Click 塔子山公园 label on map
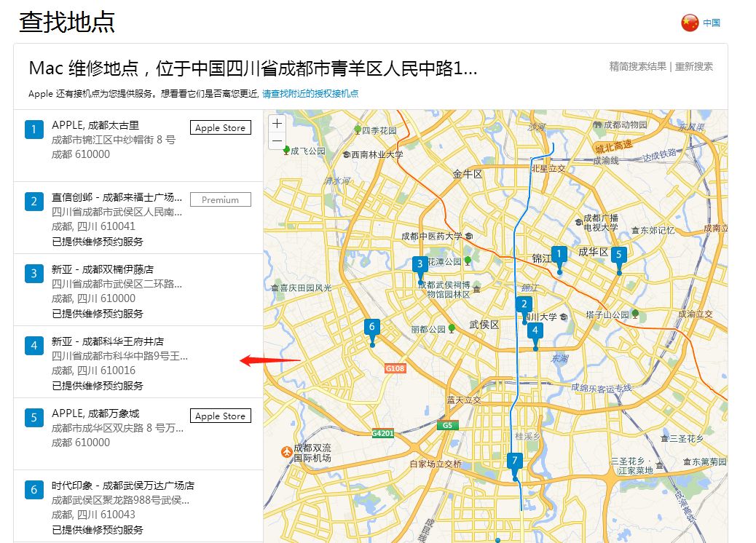This screenshot has height=543, width=756. [x=607, y=314]
